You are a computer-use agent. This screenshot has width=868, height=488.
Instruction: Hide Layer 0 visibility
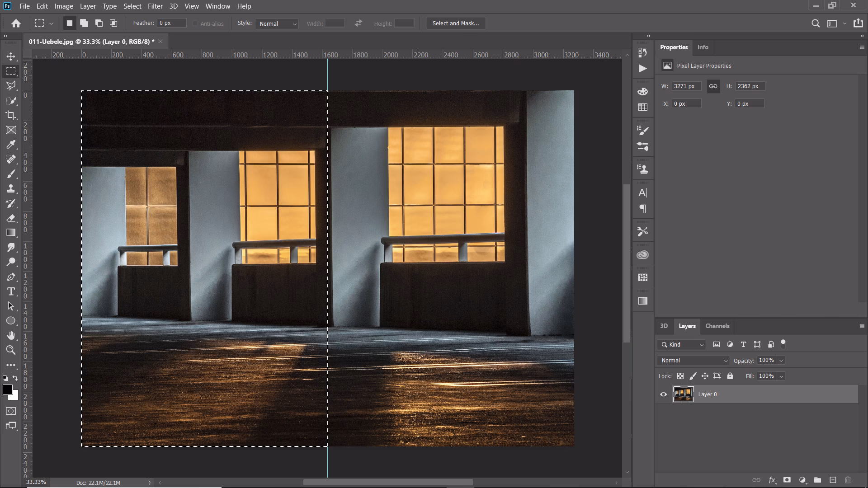point(663,394)
